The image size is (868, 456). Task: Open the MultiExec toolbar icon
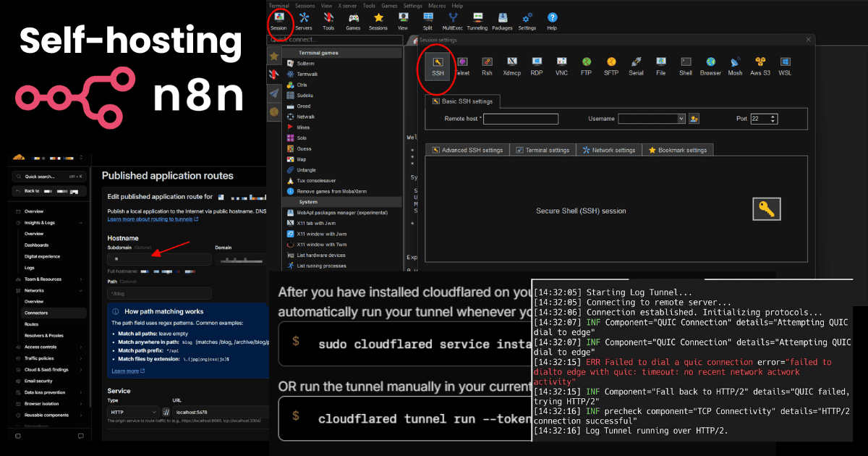pyautogui.click(x=453, y=21)
